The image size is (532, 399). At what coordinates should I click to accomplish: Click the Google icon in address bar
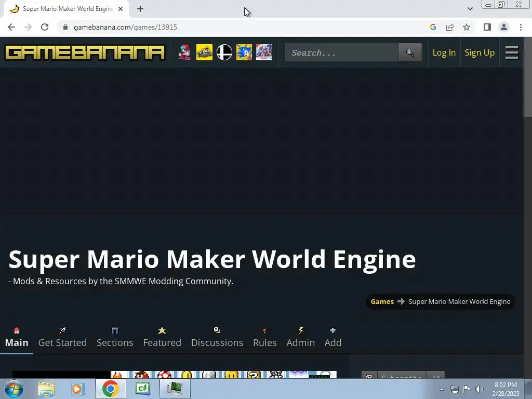click(433, 27)
